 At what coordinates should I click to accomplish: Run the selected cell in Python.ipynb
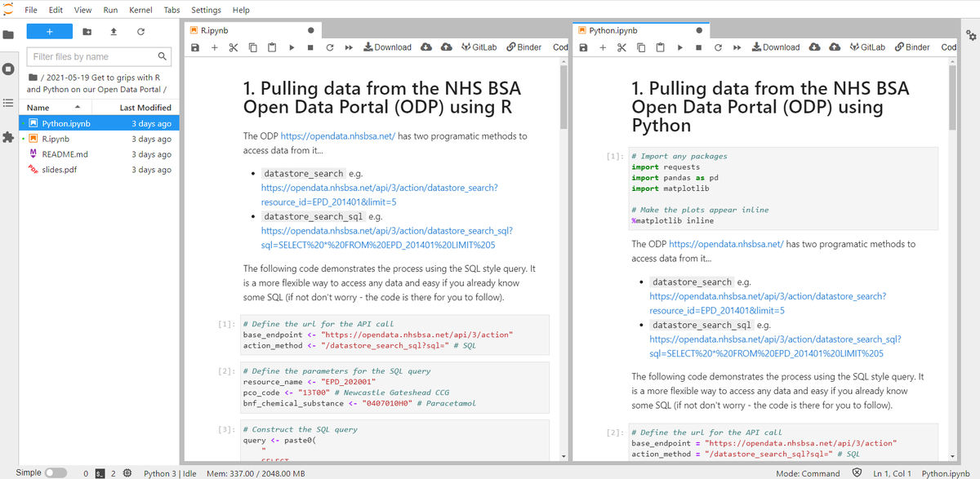pyautogui.click(x=680, y=47)
